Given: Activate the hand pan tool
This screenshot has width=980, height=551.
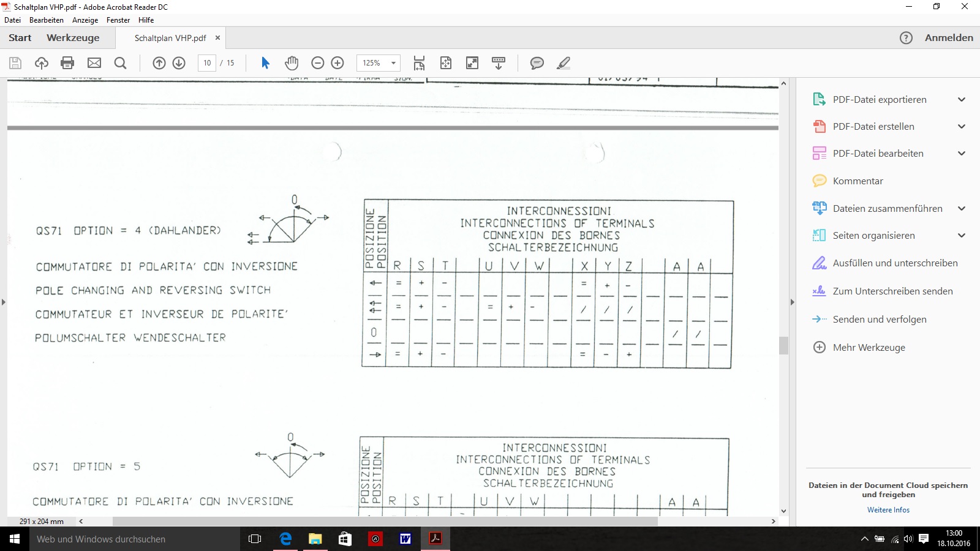Looking at the screenshot, I should (x=292, y=62).
